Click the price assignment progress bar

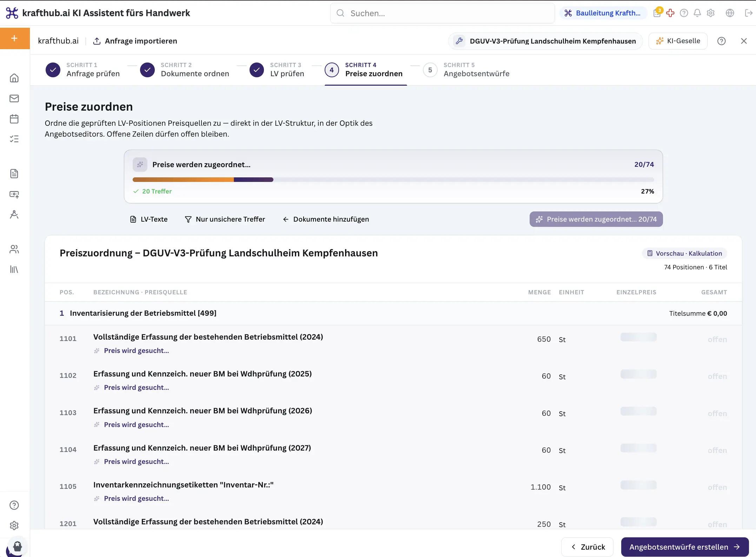click(x=393, y=179)
